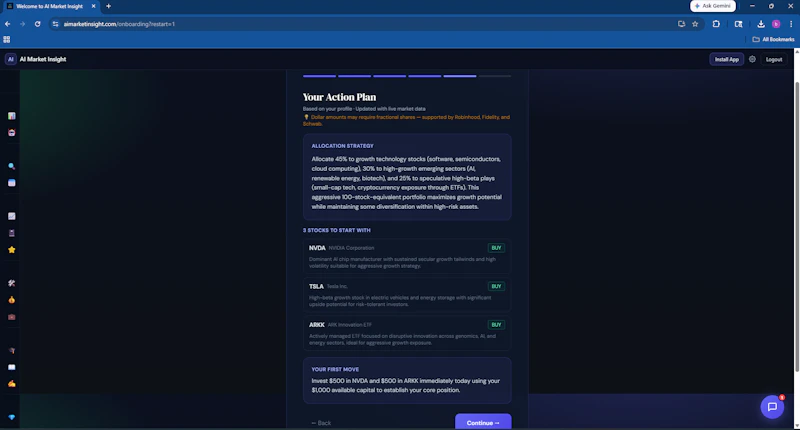The image size is (800, 430).
Task: Click the YOUR FIRST MOVE label
Action: tap(335, 369)
